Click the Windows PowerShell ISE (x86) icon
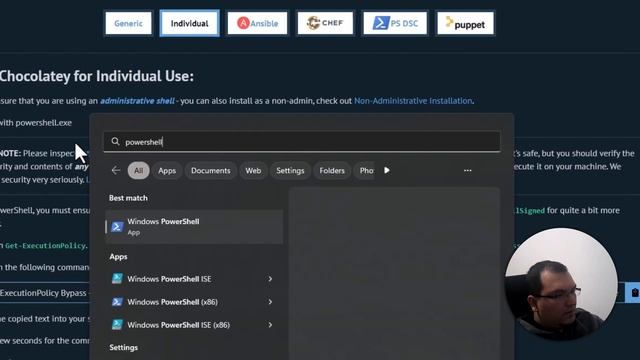 coord(117,325)
